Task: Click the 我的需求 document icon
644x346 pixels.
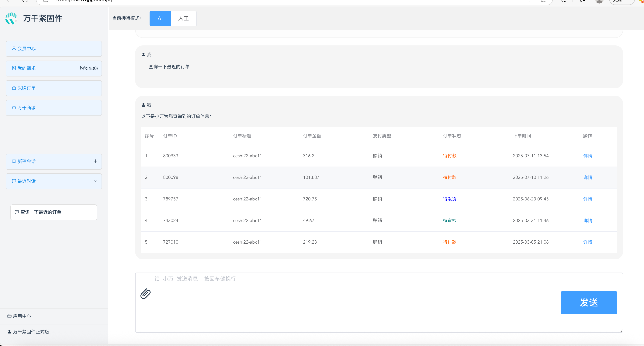Action: (x=14, y=68)
